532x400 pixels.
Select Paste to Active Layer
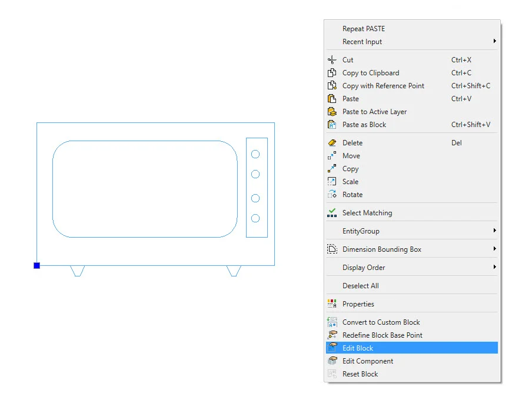pyautogui.click(x=374, y=112)
